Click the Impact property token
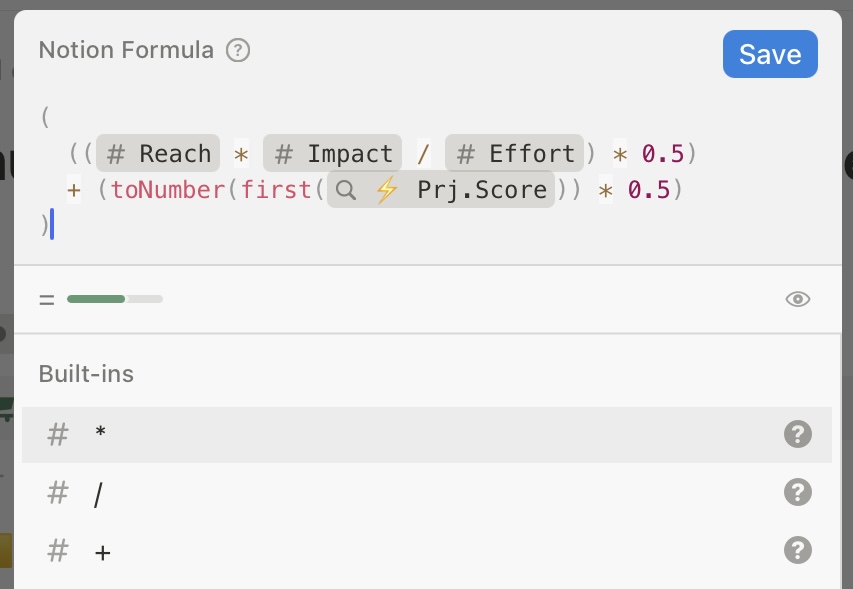The image size is (853, 589). point(332,154)
